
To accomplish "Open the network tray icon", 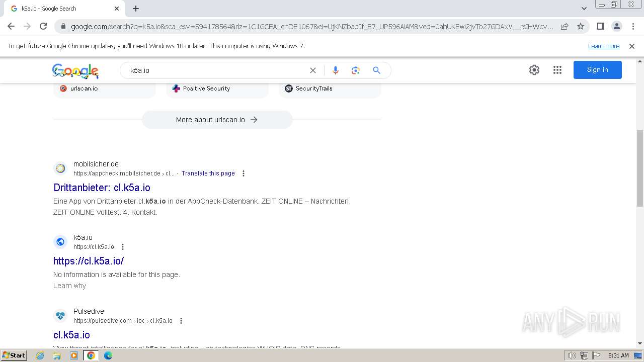I will (x=584, y=355).
